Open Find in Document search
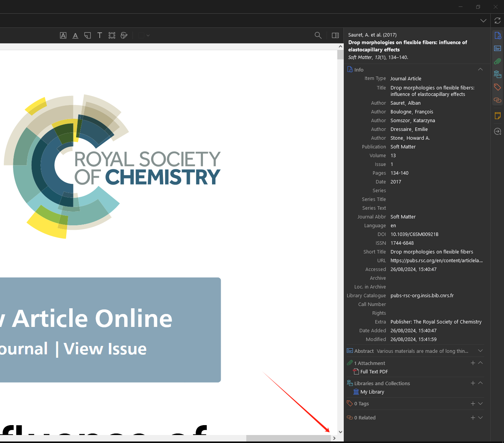 point(318,35)
